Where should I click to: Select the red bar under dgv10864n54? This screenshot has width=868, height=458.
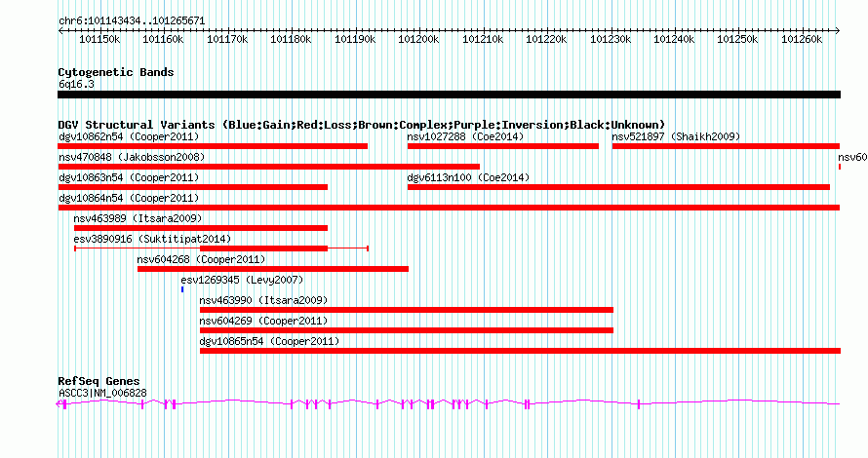point(449,208)
